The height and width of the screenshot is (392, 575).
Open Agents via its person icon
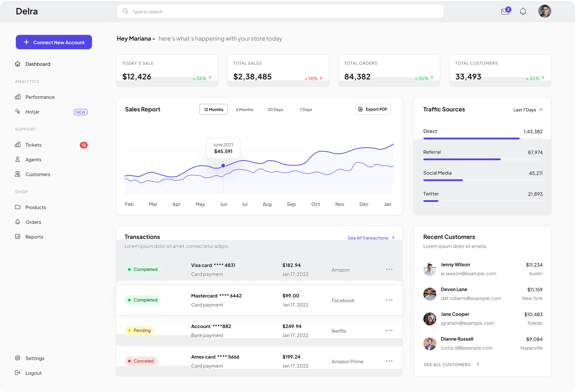pyautogui.click(x=18, y=160)
